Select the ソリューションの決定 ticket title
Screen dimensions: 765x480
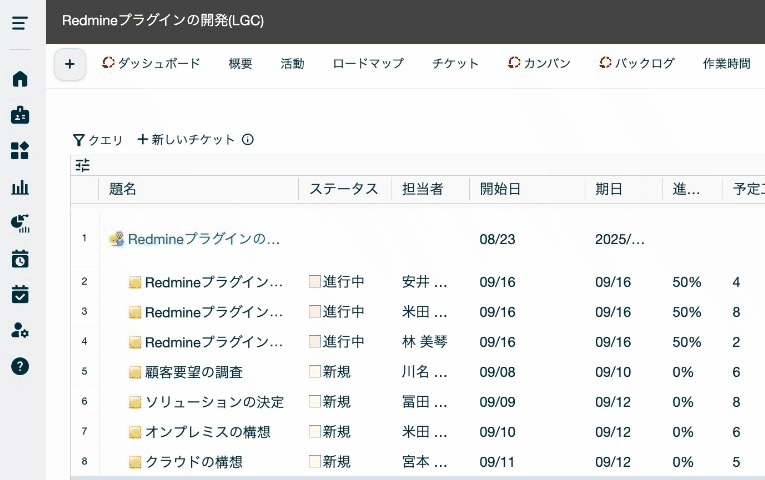215,402
